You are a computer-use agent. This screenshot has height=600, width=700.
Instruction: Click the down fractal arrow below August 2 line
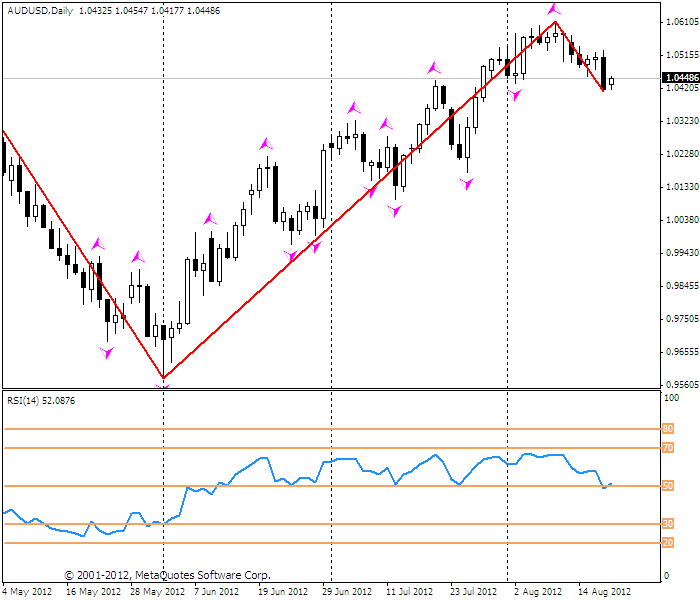514,95
